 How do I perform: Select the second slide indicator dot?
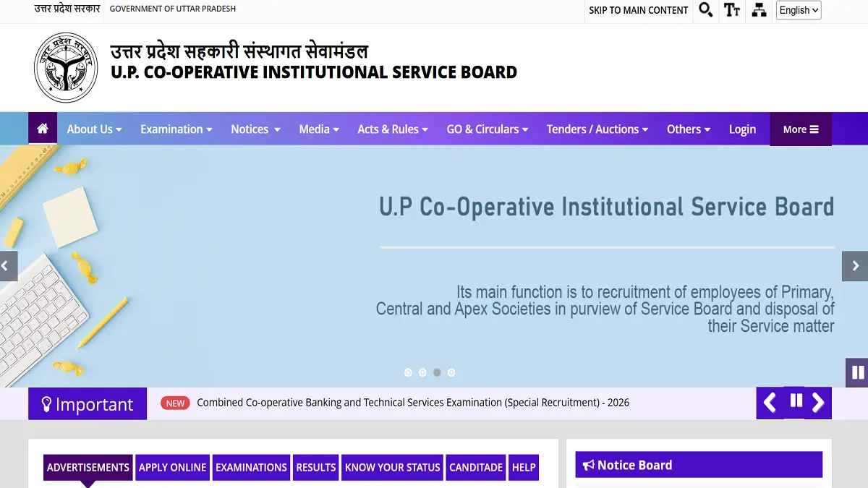click(422, 372)
